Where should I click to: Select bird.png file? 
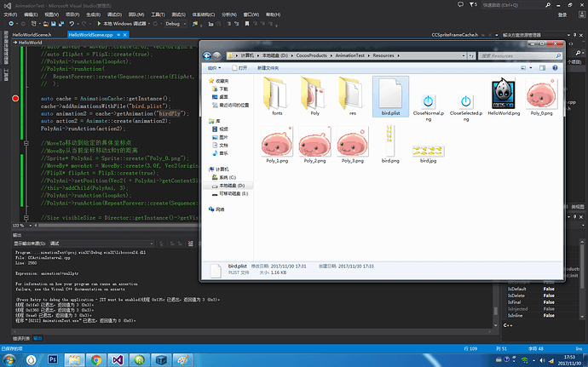(x=390, y=144)
